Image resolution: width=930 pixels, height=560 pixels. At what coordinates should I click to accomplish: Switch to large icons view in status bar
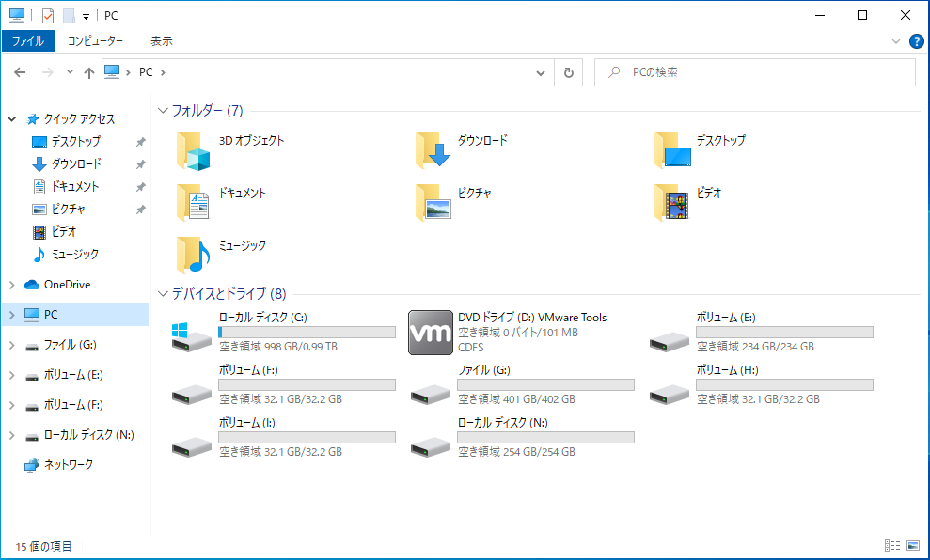pyautogui.click(x=913, y=545)
